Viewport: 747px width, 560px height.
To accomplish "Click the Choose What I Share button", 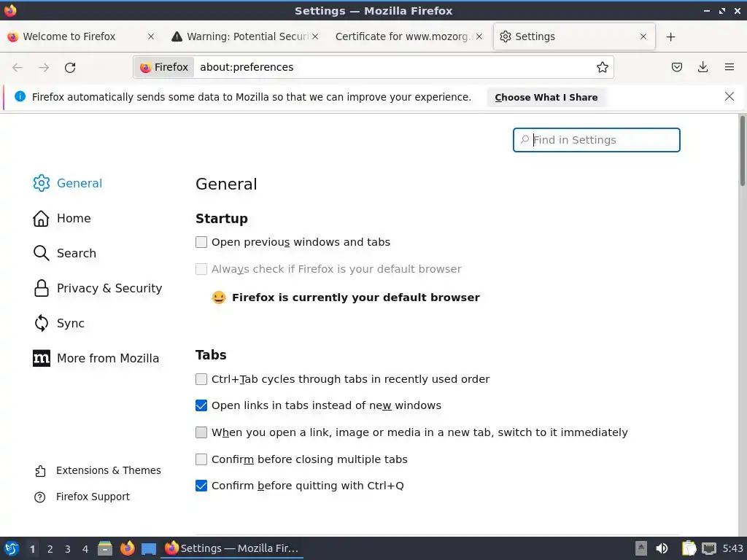I will click(x=546, y=97).
